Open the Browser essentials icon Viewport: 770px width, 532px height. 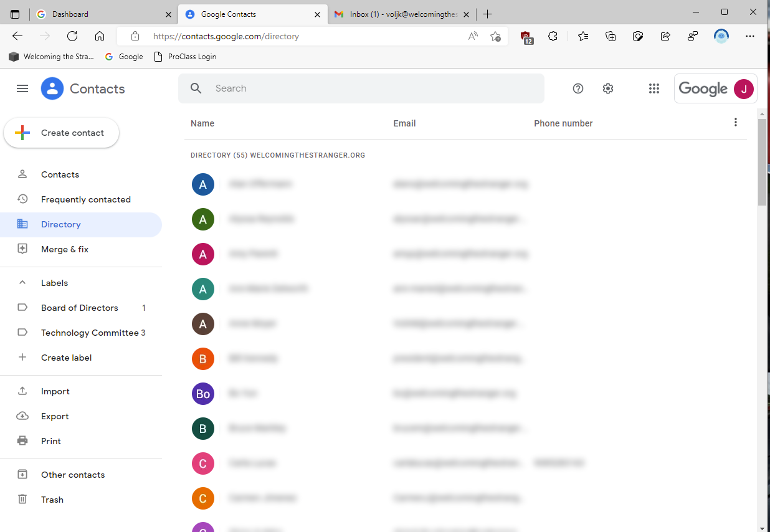638,36
